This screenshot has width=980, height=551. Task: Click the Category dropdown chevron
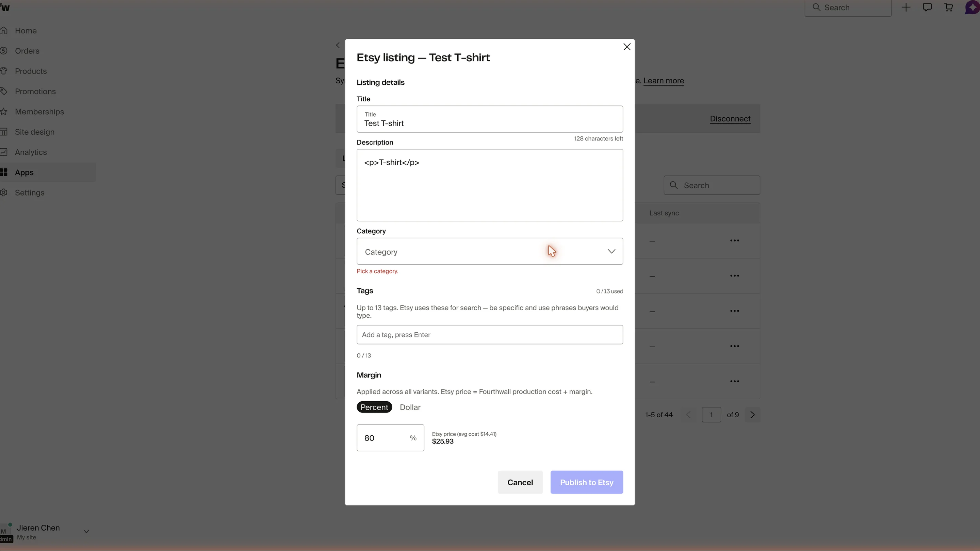coord(611,251)
